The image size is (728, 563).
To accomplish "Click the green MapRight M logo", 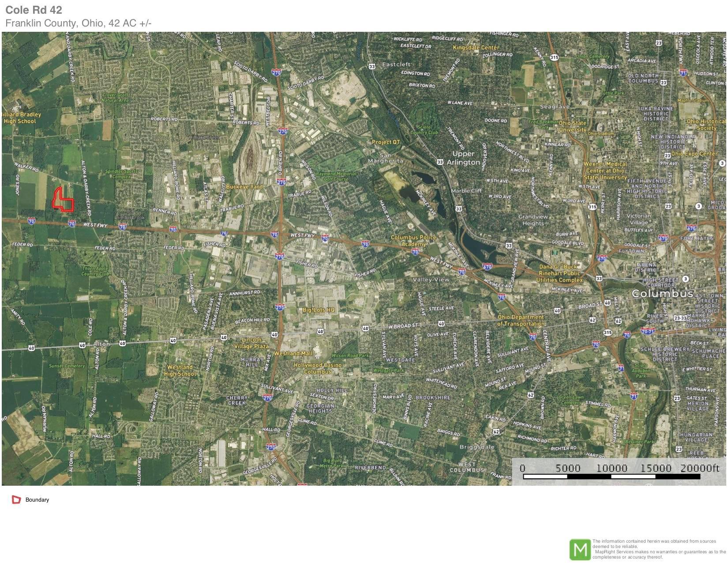I will pyautogui.click(x=580, y=550).
